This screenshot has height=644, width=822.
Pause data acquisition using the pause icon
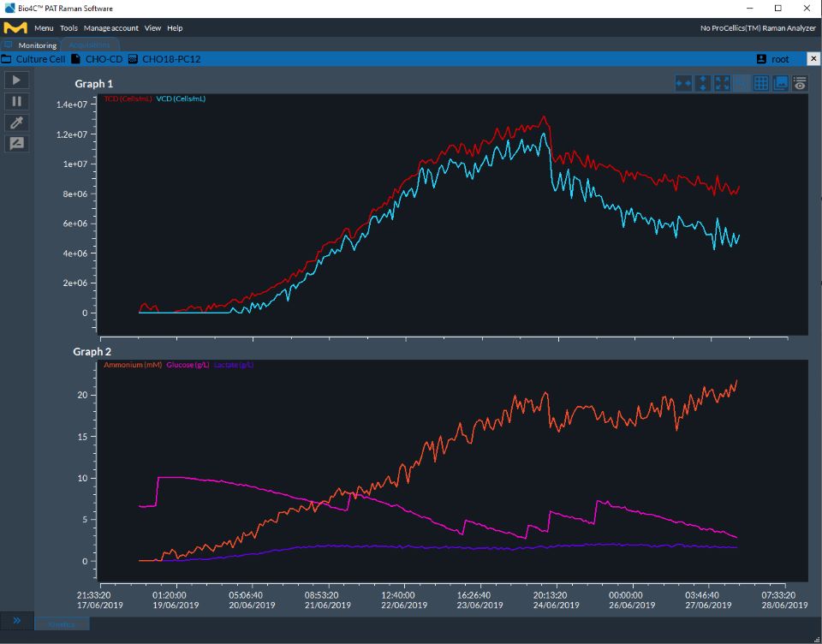[15, 101]
